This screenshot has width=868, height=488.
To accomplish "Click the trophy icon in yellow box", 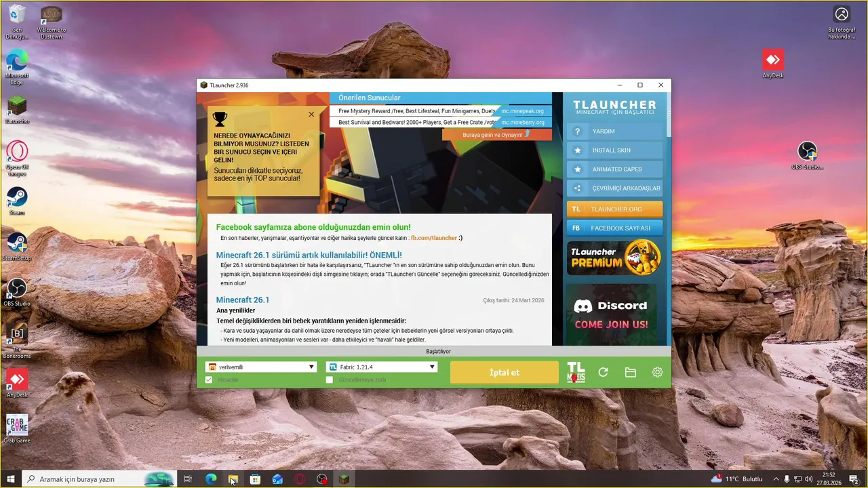I will [x=220, y=119].
